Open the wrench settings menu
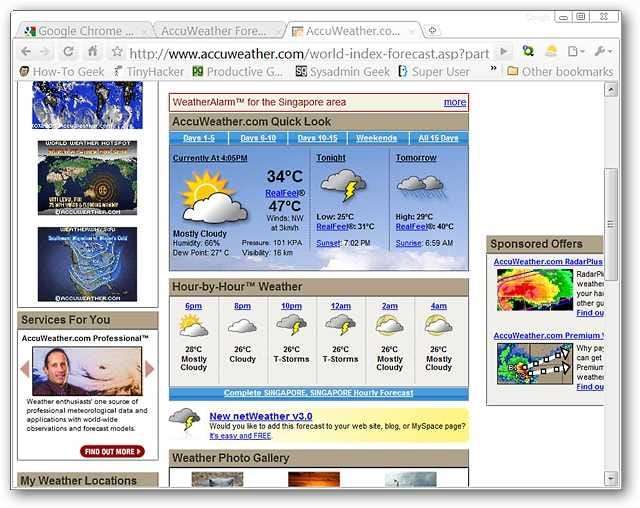The width and height of the screenshot is (640, 508). (x=603, y=51)
